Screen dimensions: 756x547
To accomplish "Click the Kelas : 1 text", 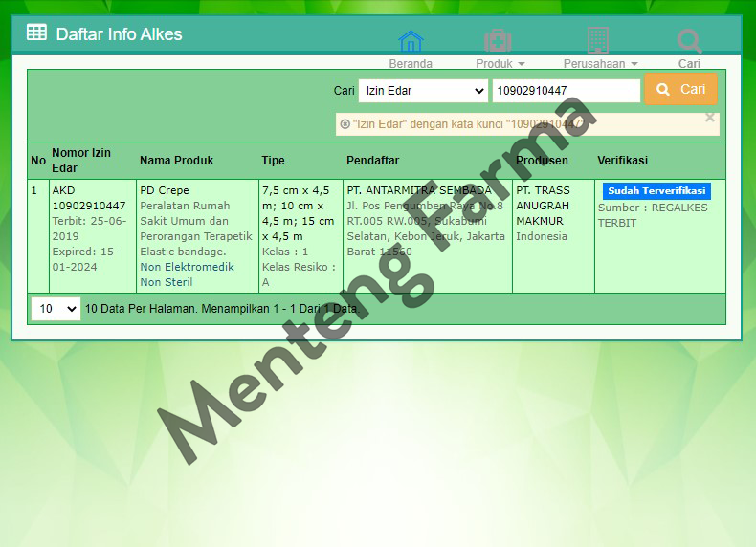I will [x=285, y=252].
